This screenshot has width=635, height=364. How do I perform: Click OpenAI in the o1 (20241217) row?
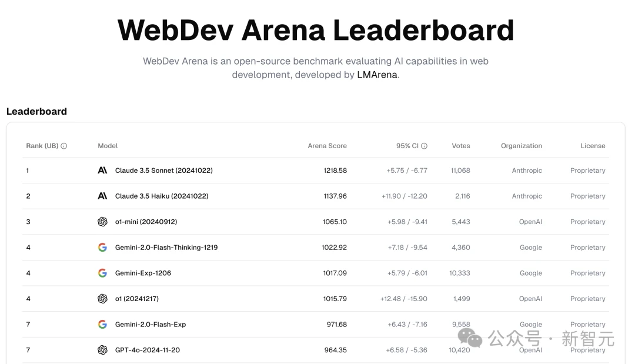[x=530, y=298]
